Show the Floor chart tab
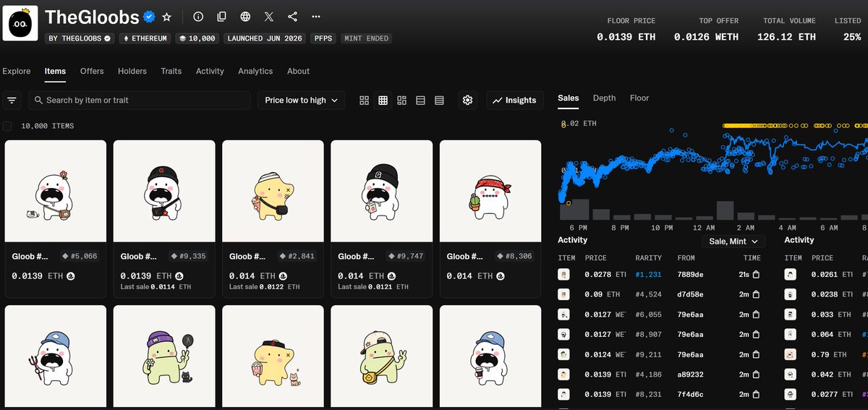The width and height of the screenshot is (868, 410). click(x=639, y=98)
